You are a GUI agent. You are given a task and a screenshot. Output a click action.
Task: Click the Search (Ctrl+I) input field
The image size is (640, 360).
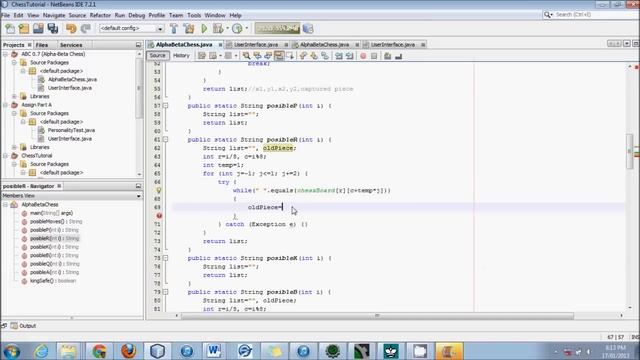(x=594, y=15)
